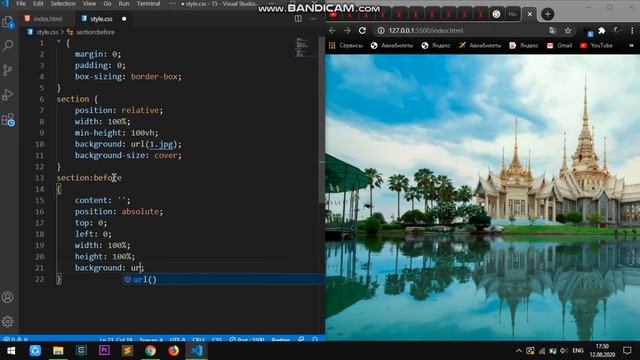Open the Edit menu

click(x=38, y=4)
